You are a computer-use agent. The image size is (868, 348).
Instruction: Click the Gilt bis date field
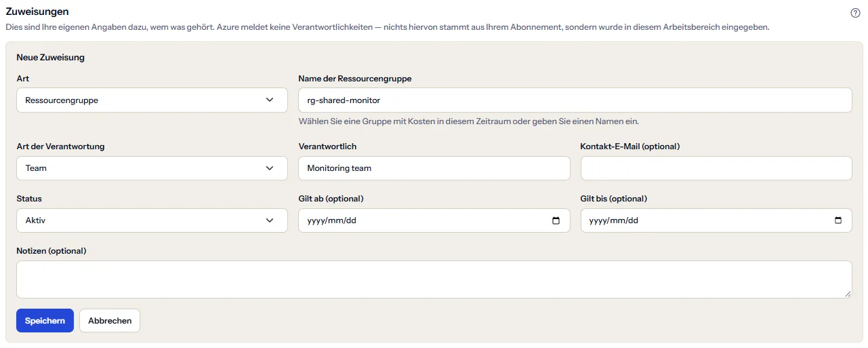(716, 220)
